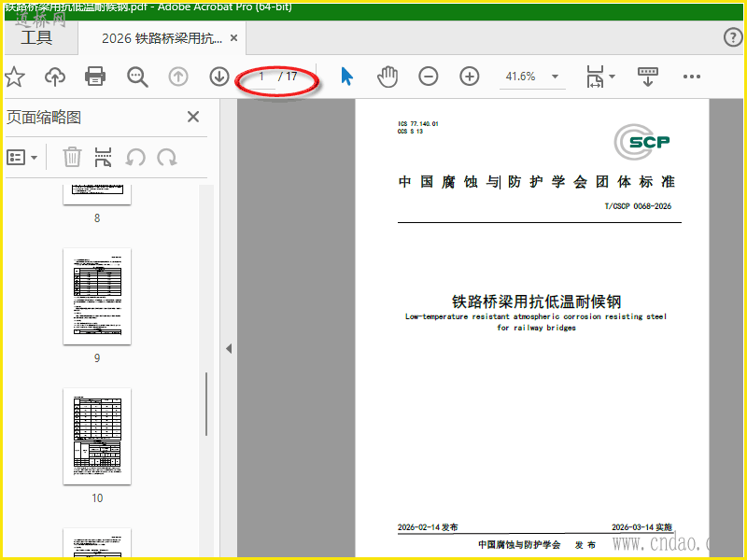Click the SCP logo on the page

coord(641,142)
